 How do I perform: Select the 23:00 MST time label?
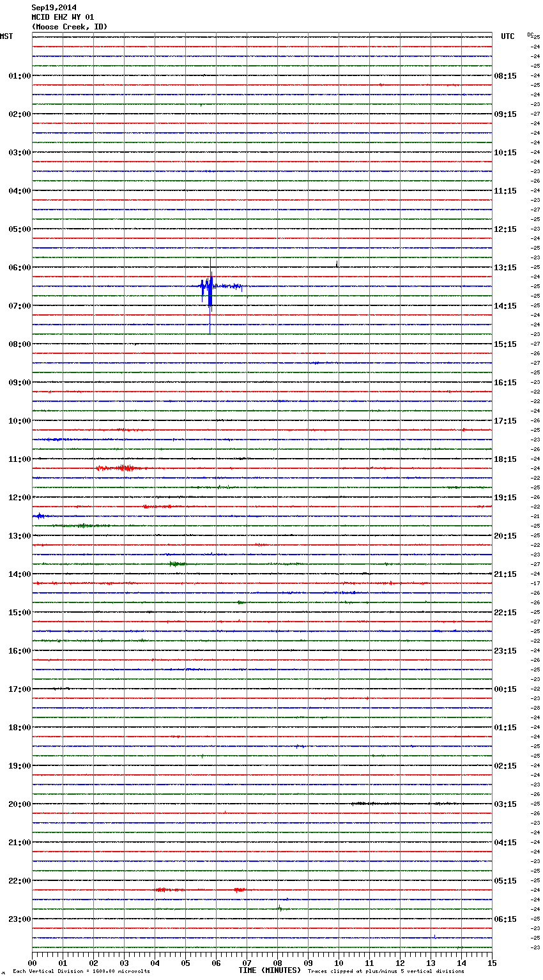[19, 919]
